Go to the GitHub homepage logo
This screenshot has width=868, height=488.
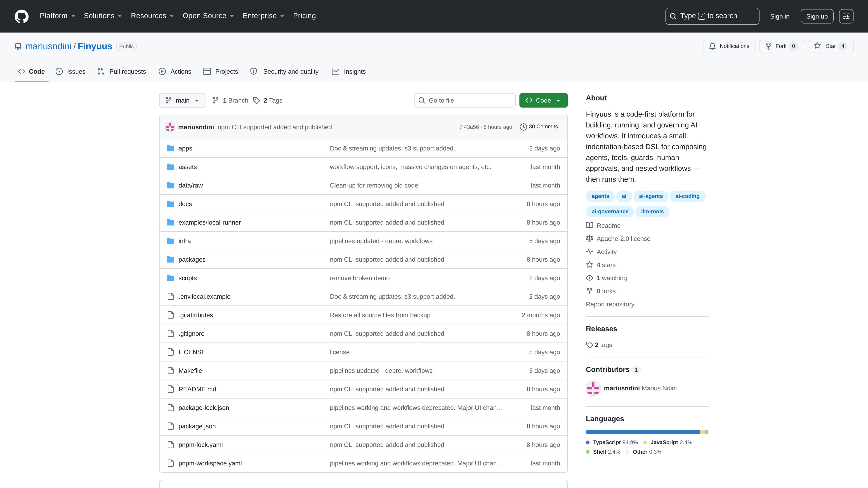click(21, 16)
